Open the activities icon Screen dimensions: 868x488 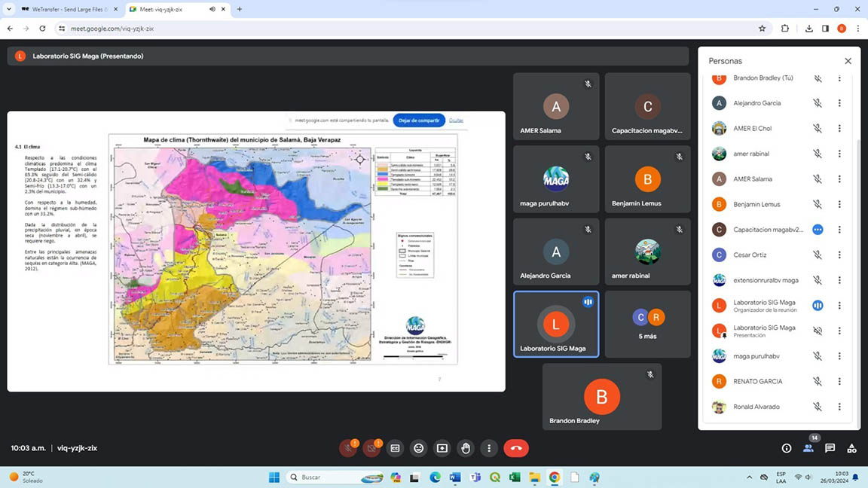[x=851, y=448]
